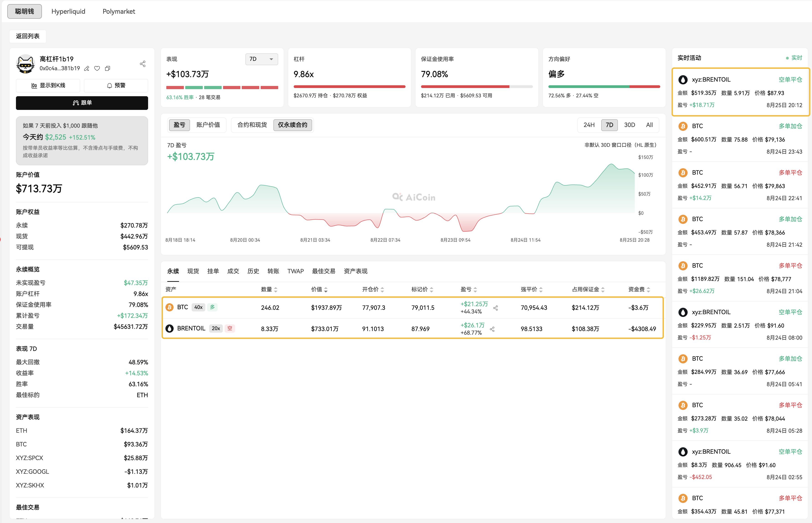Sort positions by 占用保证金 column arrows
812x523 pixels.
[x=603, y=290]
